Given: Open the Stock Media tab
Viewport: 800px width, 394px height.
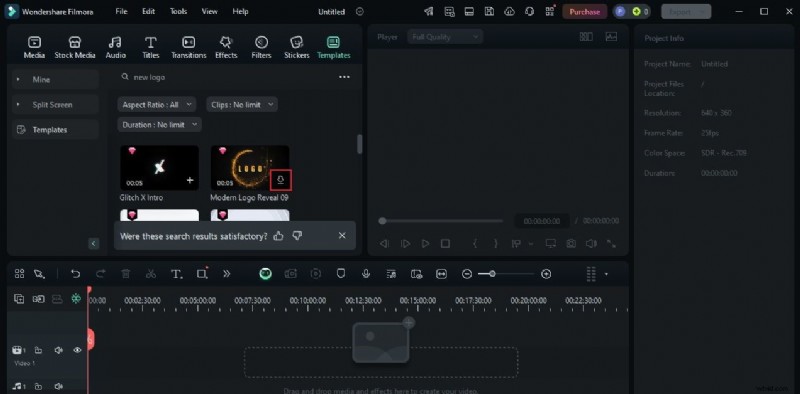Looking at the screenshot, I should click(75, 47).
